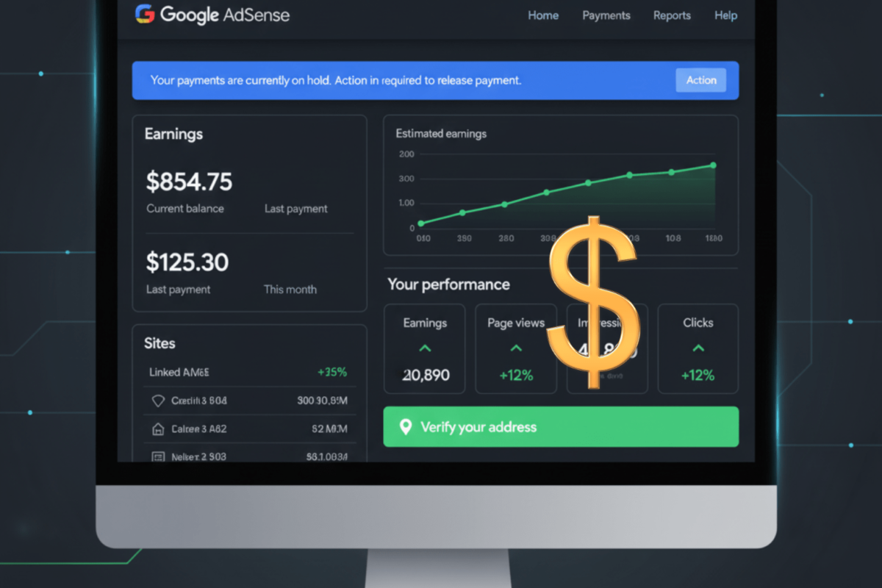Go to the Payments page
This screenshot has height=588, width=882.
606,15
